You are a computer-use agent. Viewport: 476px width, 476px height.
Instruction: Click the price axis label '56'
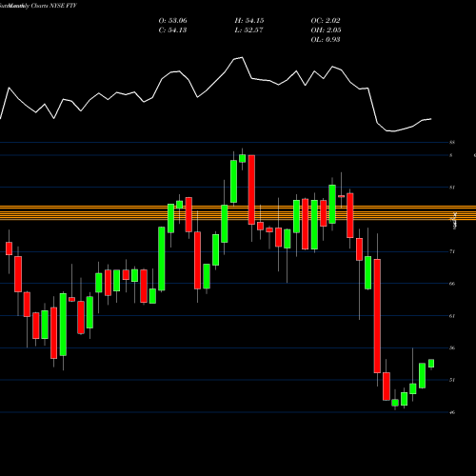tap(452, 347)
